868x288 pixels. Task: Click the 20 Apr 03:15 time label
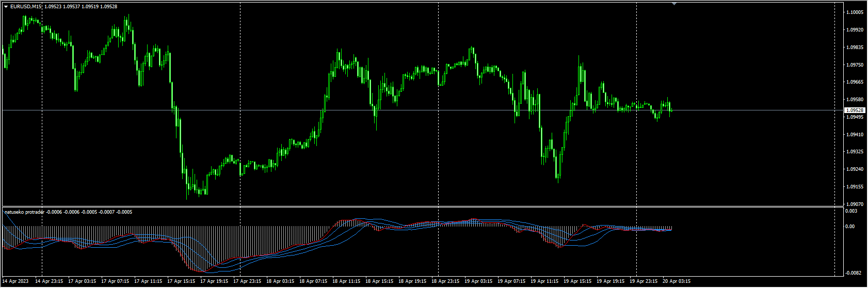coord(677,281)
